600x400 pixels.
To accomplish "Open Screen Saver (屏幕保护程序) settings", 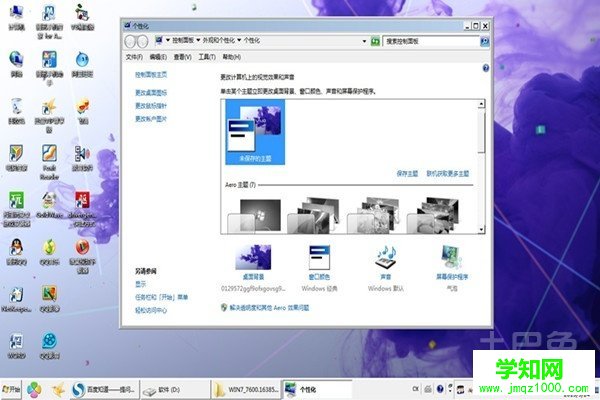I will (452, 263).
